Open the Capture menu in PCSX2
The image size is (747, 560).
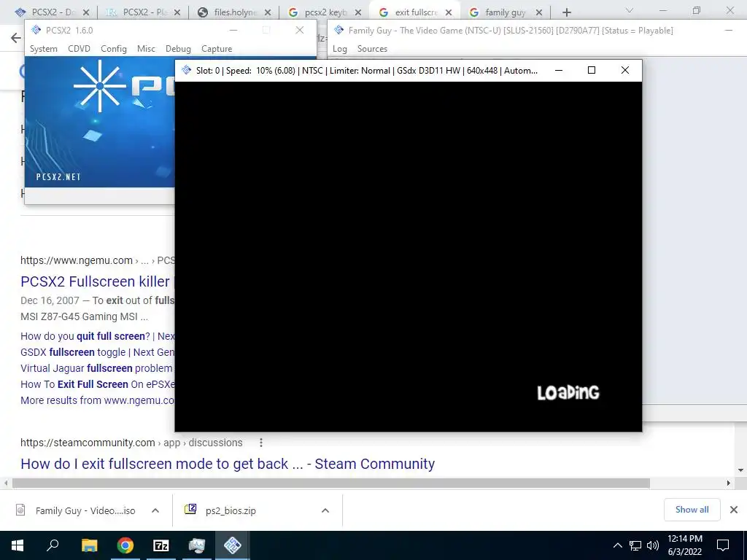[217, 49]
